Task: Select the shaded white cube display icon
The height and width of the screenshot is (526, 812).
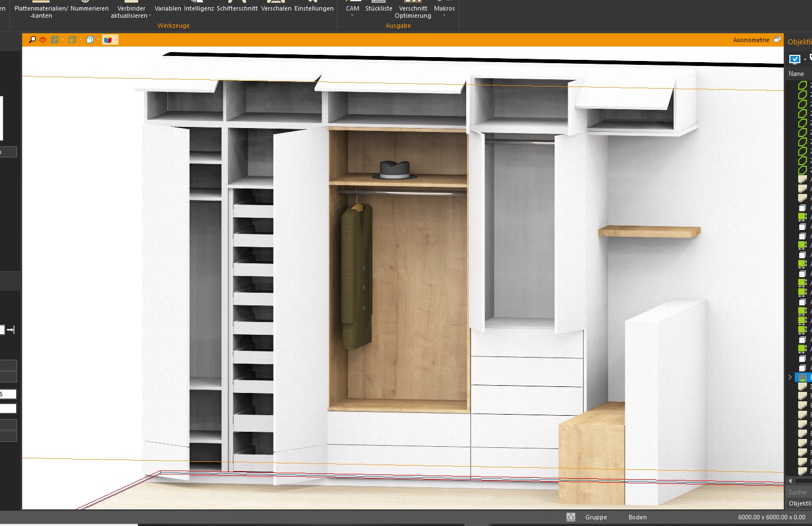Action: pyautogui.click(x=90, y=40)
